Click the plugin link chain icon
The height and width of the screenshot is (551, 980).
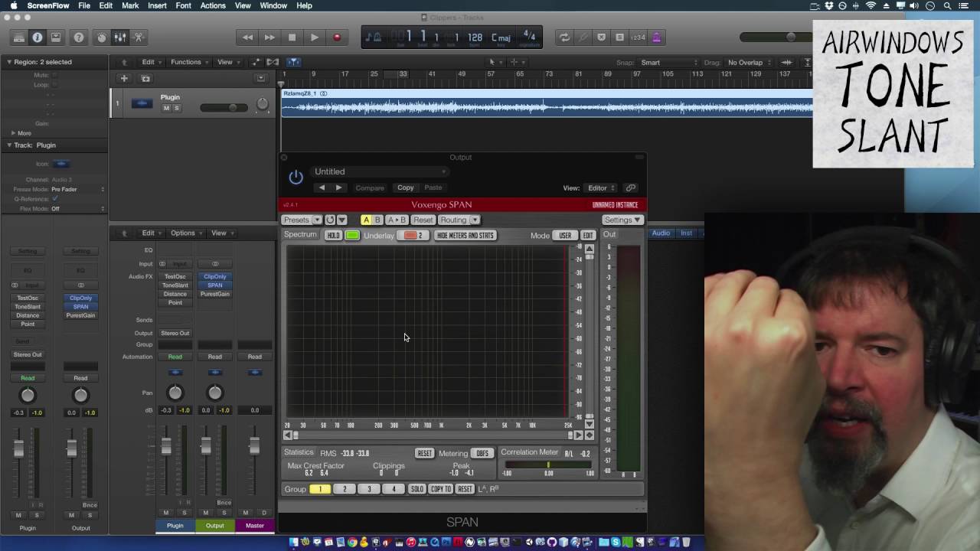tap(630, 187)
